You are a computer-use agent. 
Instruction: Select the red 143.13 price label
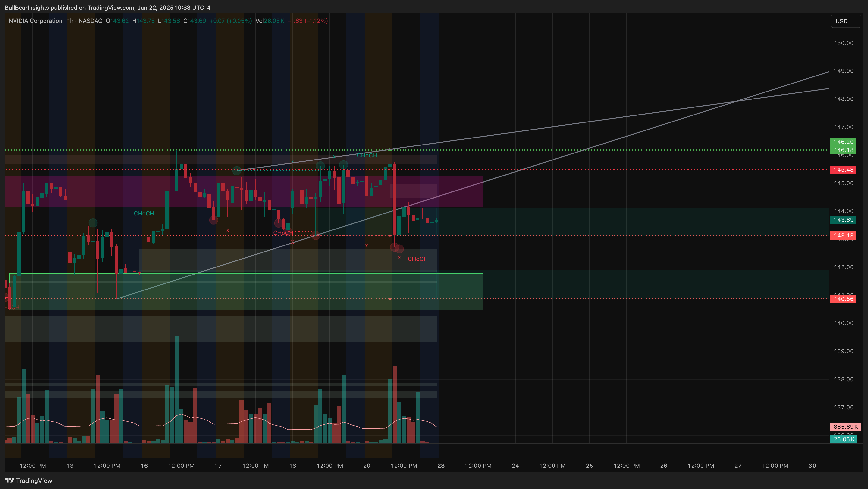843,235
